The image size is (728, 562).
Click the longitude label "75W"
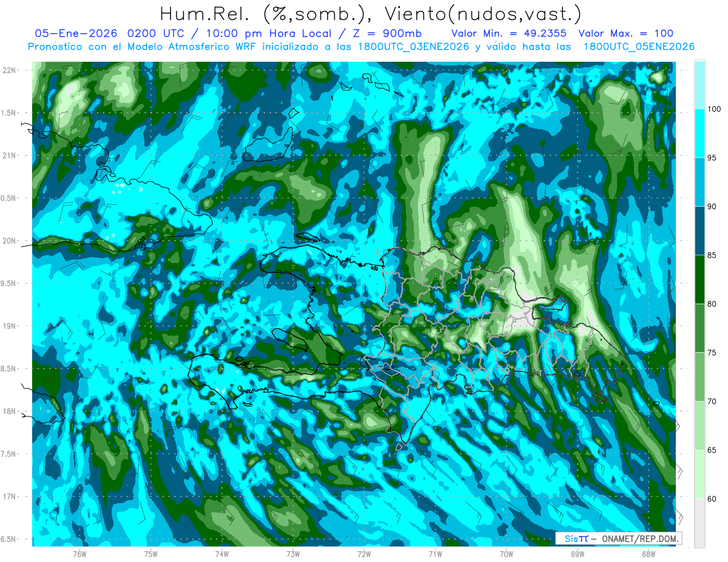(151, 554)
